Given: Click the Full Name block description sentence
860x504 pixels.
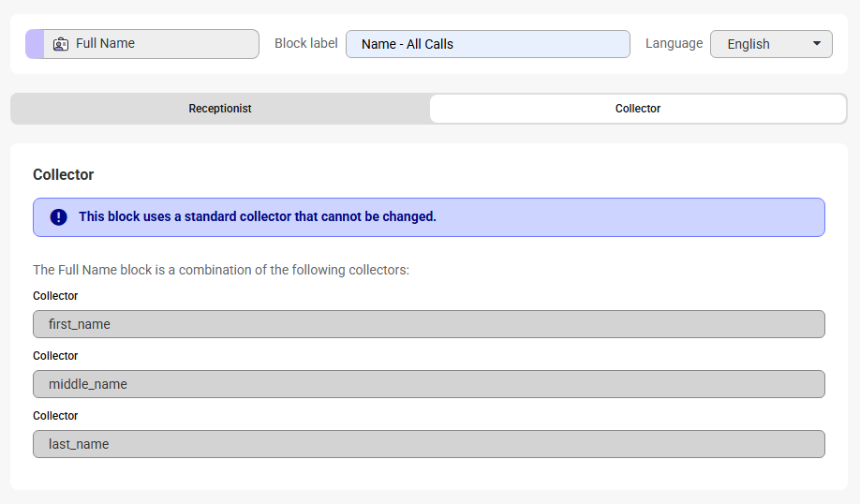Looking at the screenshot, I should click(x=221, y=270).
